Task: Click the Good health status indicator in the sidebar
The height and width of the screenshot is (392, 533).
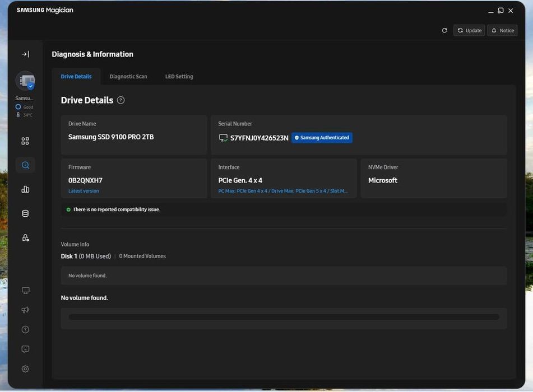Action: tap(24, 107)
